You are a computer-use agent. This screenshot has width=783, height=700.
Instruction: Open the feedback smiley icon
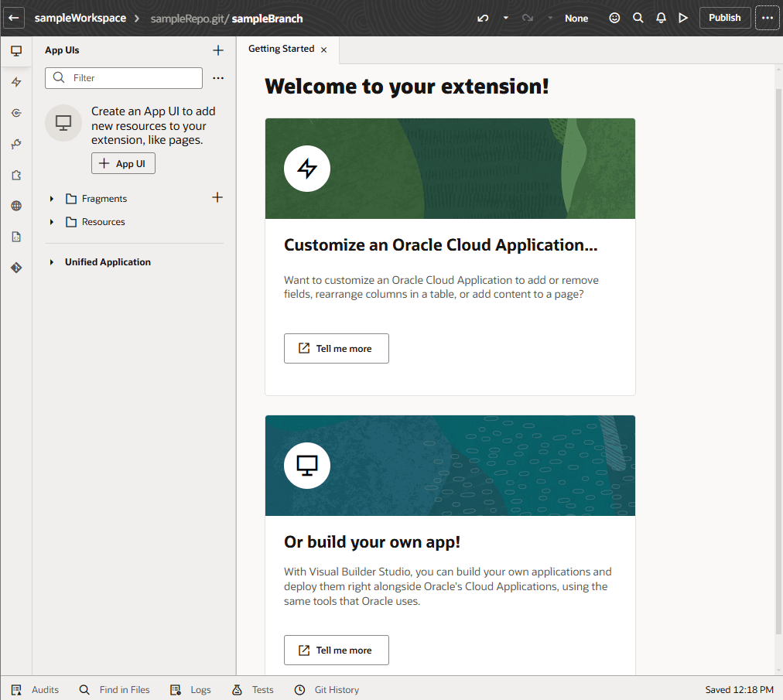coord(614,18)
